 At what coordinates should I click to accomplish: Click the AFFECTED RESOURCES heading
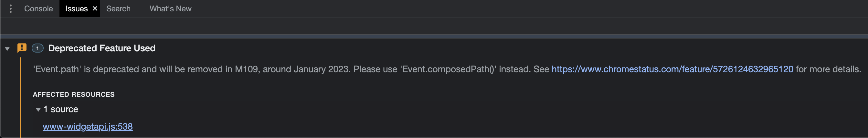73,94
